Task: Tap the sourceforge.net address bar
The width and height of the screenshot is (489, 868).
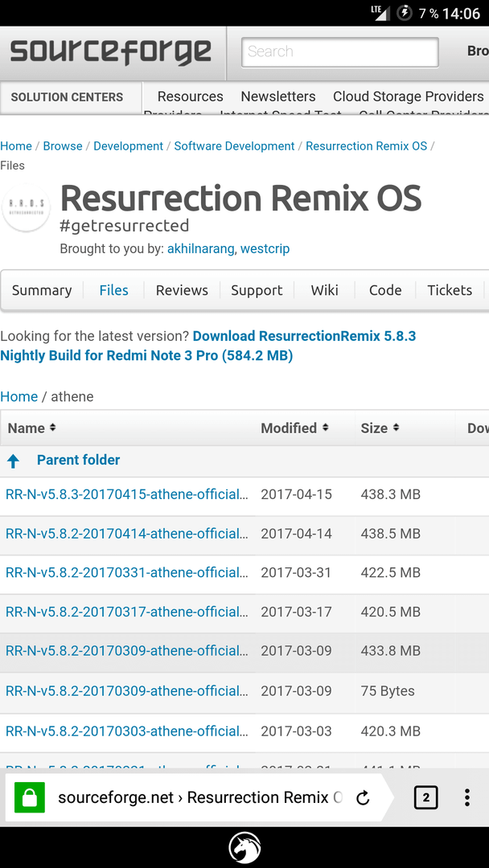Action: (x=200, y=798)
